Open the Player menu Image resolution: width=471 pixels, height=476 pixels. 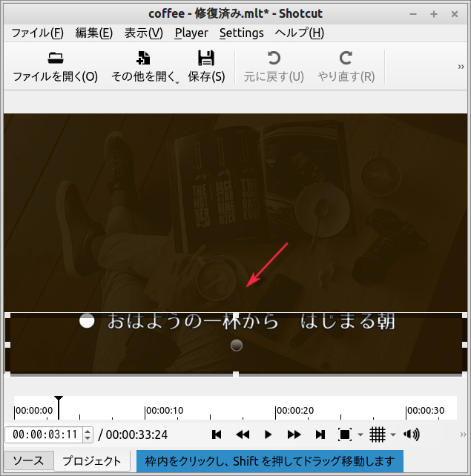(x=191, y=33)
